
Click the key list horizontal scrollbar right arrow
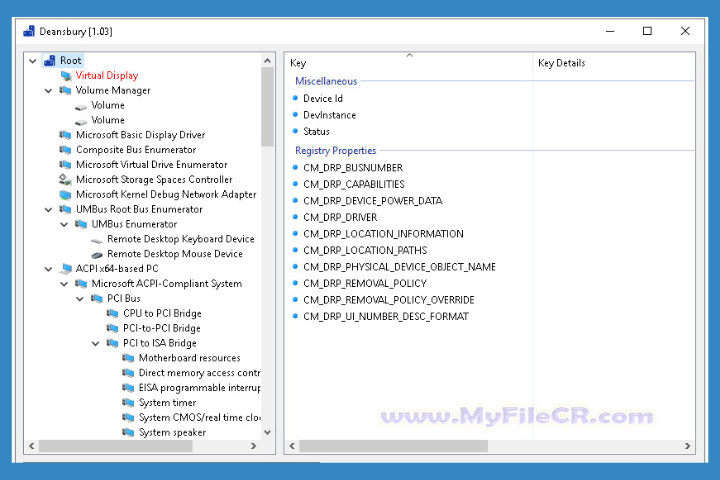(687, 446)
